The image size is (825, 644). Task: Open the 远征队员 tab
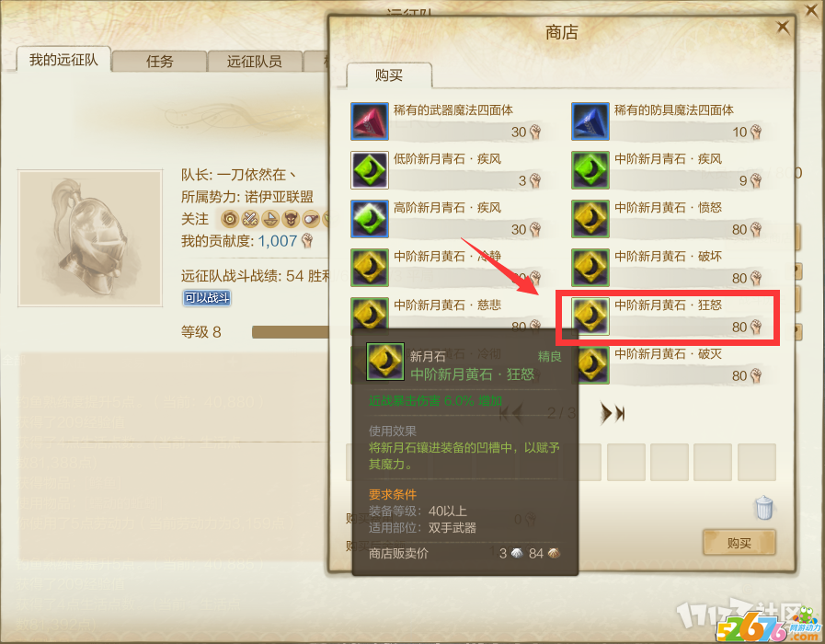[255, 62]
